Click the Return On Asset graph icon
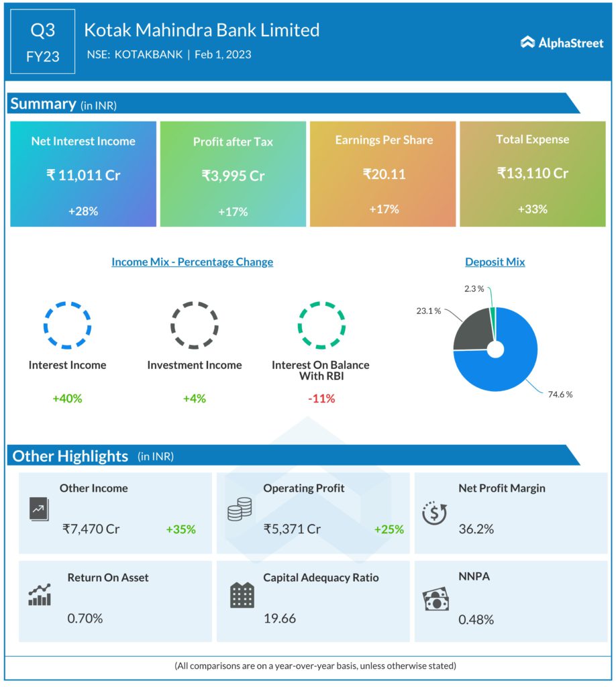 (40, 594)
